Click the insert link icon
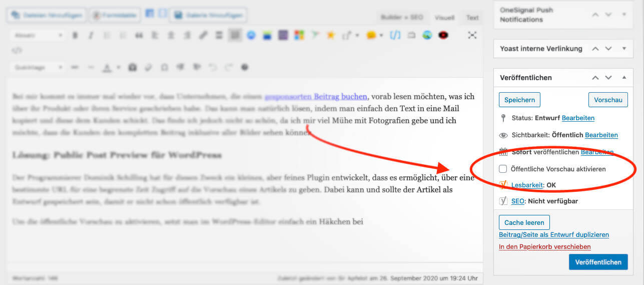This screenshot has width=644, height=285. [x=203, y=35]
